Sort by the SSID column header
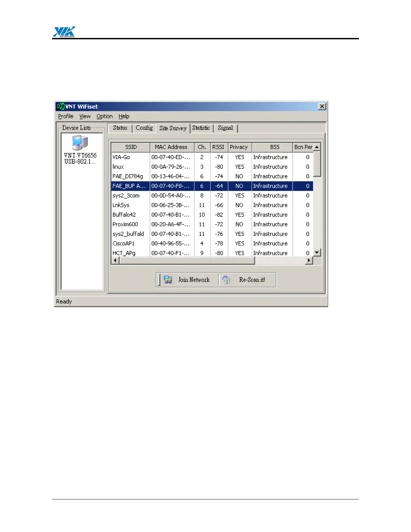The height and width of the screenshot is (532, 411). pos(131,147)
